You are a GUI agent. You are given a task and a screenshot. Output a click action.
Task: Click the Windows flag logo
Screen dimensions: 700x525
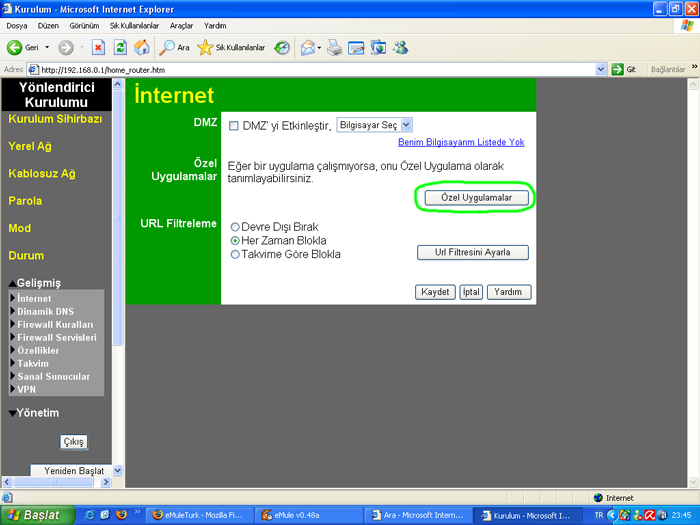[687, 26]
